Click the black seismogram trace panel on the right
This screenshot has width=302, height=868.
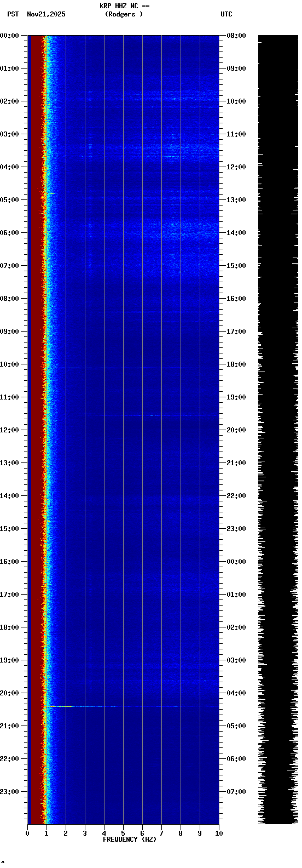tap(278, 430)
